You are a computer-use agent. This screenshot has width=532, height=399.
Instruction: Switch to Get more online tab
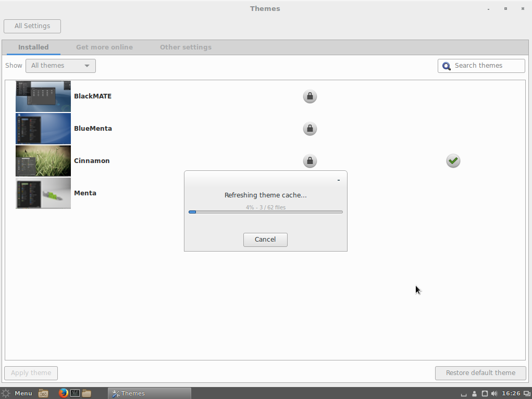[105, 47]
